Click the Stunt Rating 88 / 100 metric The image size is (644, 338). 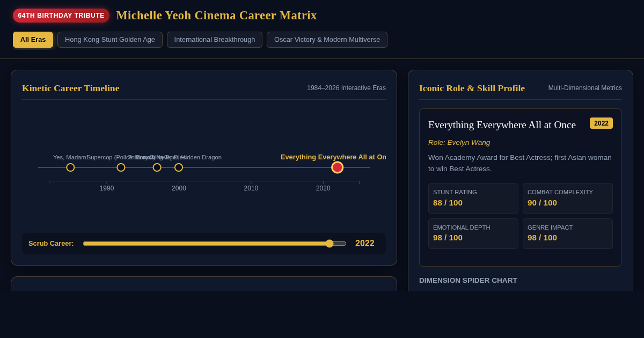[473, 199]
